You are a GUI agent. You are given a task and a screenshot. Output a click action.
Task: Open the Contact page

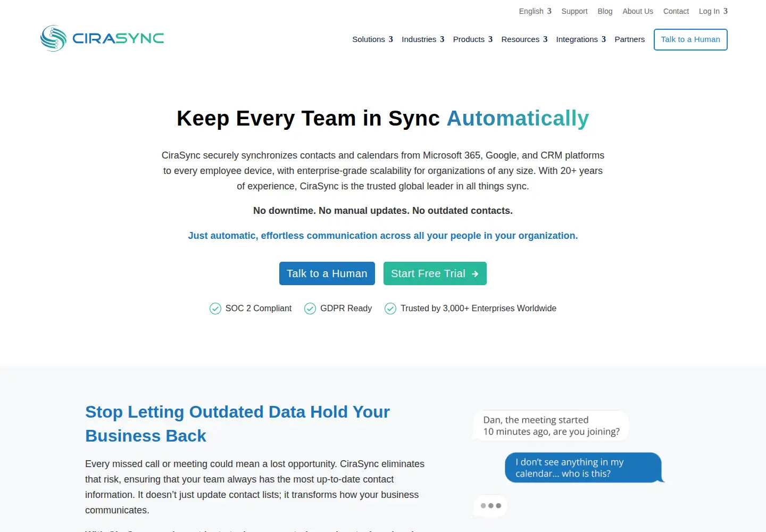[676, 11]
